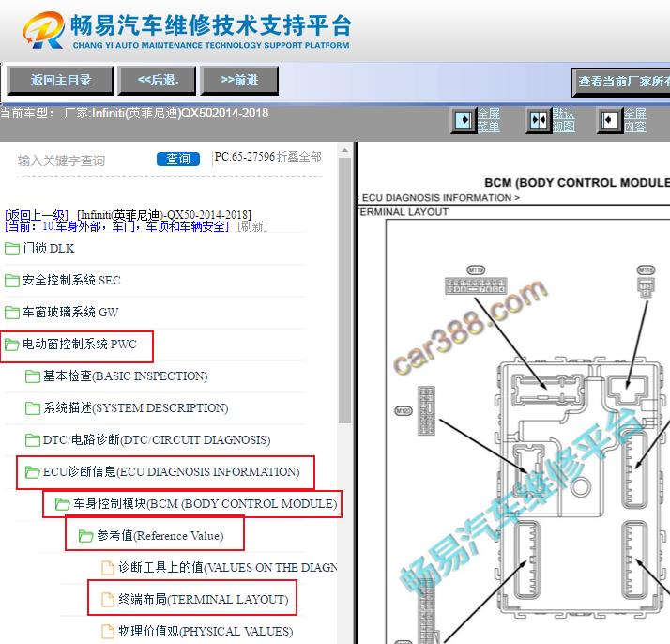Open 物理价值观(PHYSICAL VALUES) page
The width and height of the screenshot is (670, 644).
coord(206,631)
